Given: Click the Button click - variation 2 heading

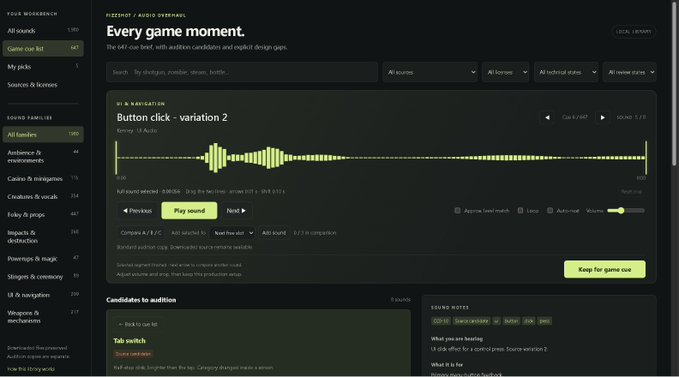Looking at the screenshot, I should coord(172,118).
